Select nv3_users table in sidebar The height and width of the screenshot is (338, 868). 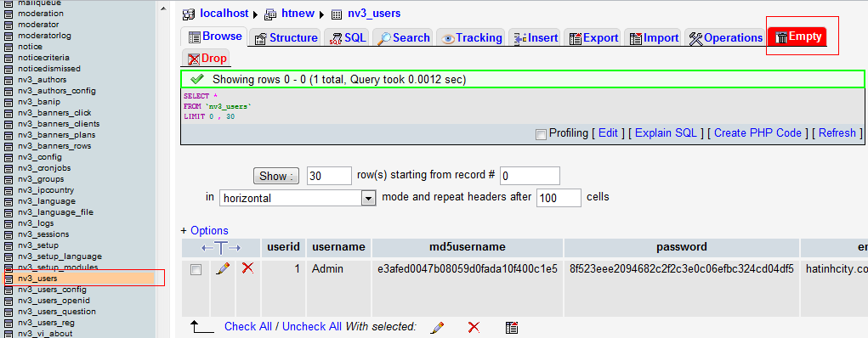coord(37,279)
